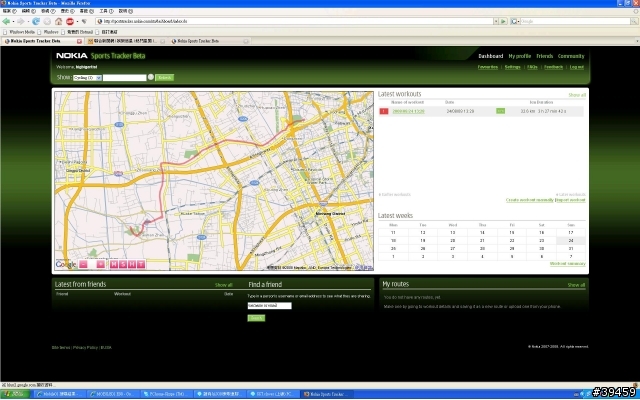Click the green Go arrow beside address bar
The width and height of the screenshot is (640, 400).
[x=504, y=21]
